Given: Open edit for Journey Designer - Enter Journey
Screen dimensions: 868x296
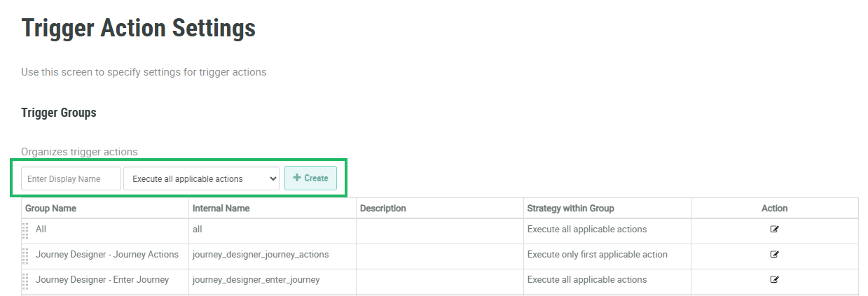Looking at the screenshot, I should pyautogui.click(x=774, y=280).
